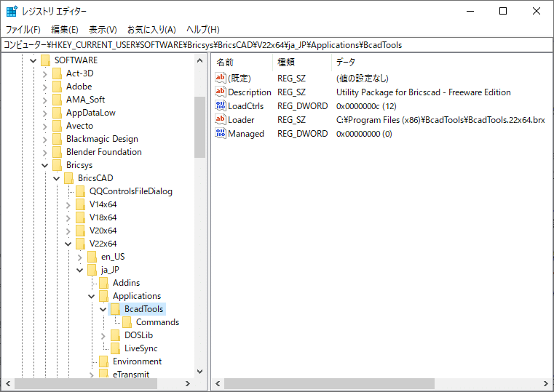Select the LoadCtrls value name

click(x=245, y=106)
